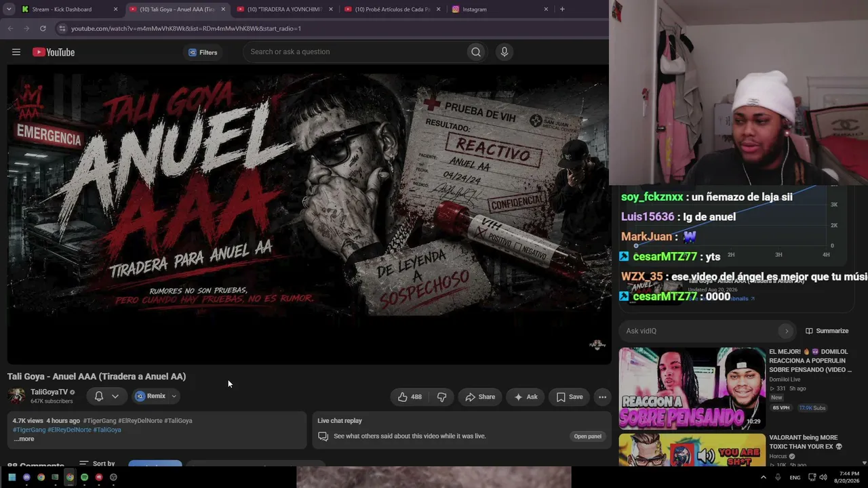
Task: Open the taskbar network icon
Action: (x=811, y=477)
